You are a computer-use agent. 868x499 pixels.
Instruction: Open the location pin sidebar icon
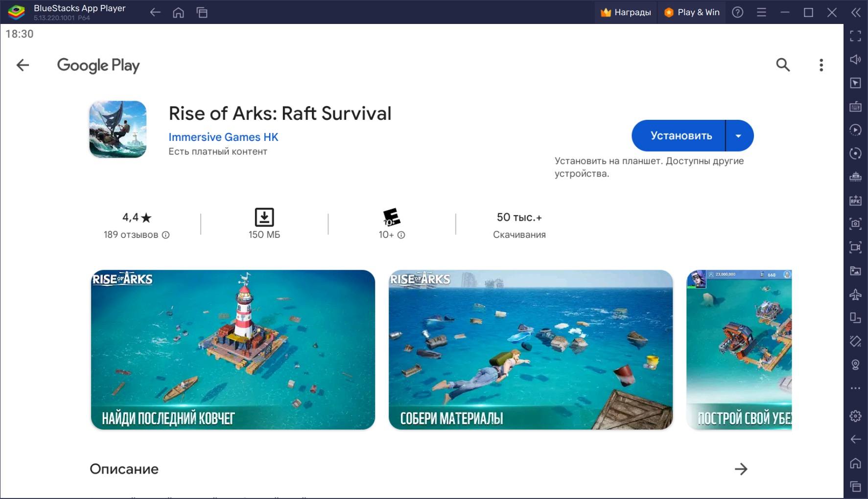coord(855,365)
